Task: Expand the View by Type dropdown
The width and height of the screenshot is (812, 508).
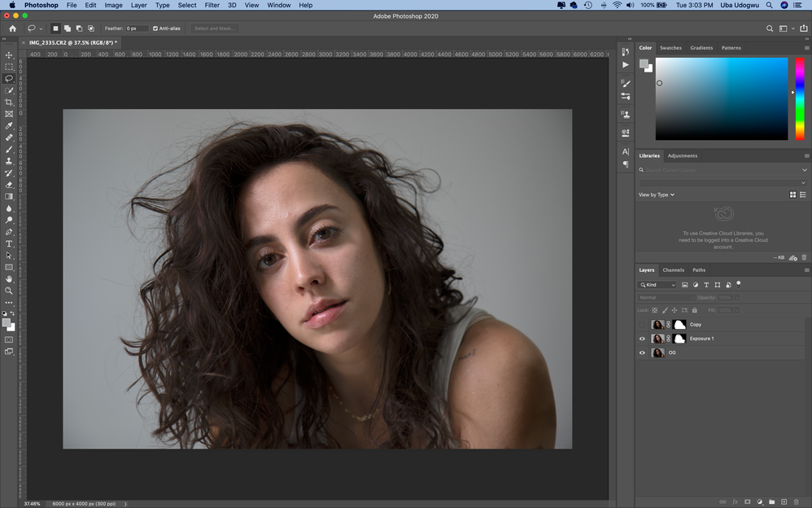Action: (x=657, y=195)
